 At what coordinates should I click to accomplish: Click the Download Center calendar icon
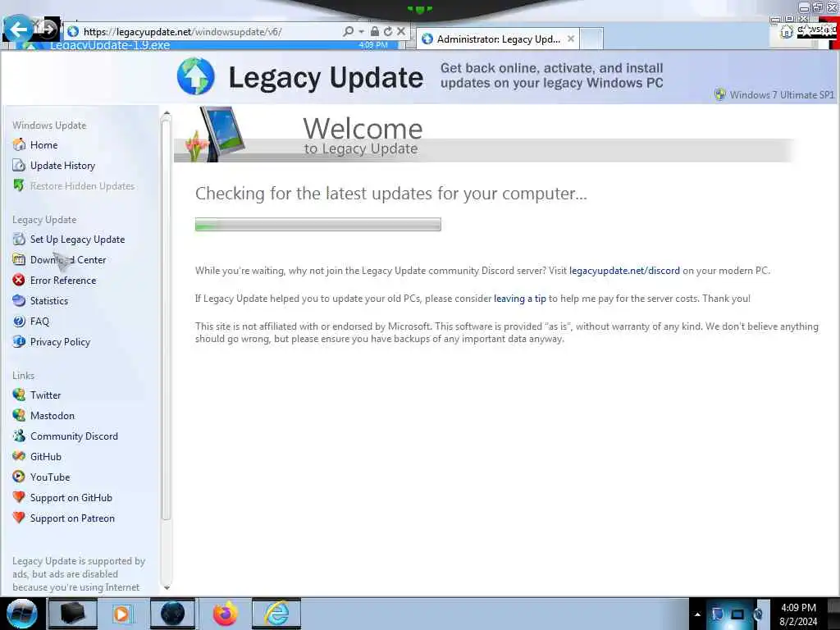click(x=19, y=260)
